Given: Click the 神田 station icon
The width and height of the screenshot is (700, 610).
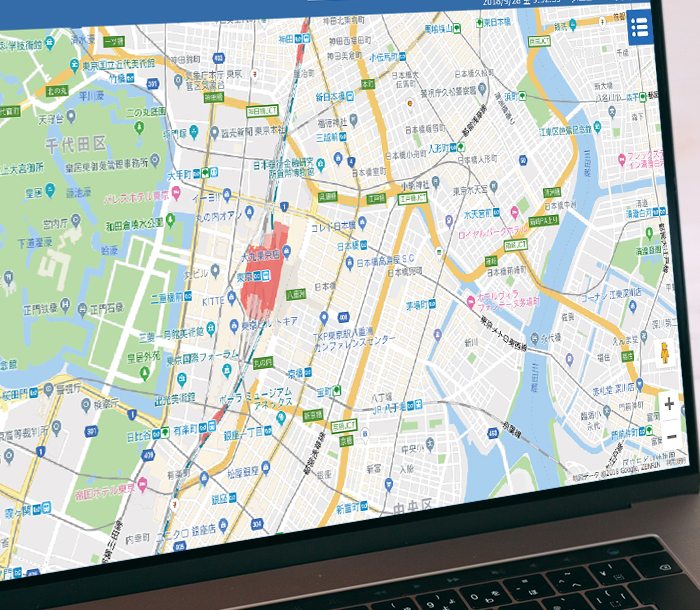Looking at the screenshot, I should [x=301, y=39].
